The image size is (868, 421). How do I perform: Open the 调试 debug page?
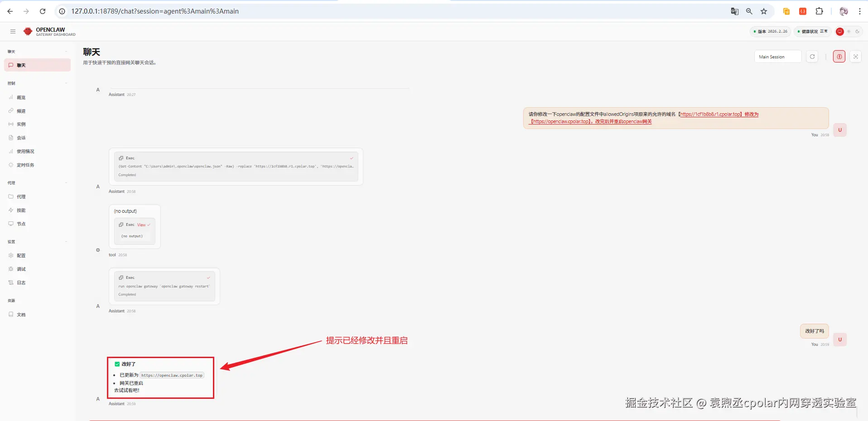pyautogui.click(x=38, y=269)
